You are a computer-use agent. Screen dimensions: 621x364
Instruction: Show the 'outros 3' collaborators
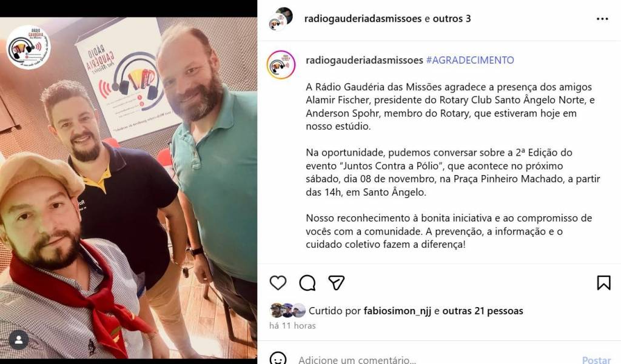coord(451,19)
